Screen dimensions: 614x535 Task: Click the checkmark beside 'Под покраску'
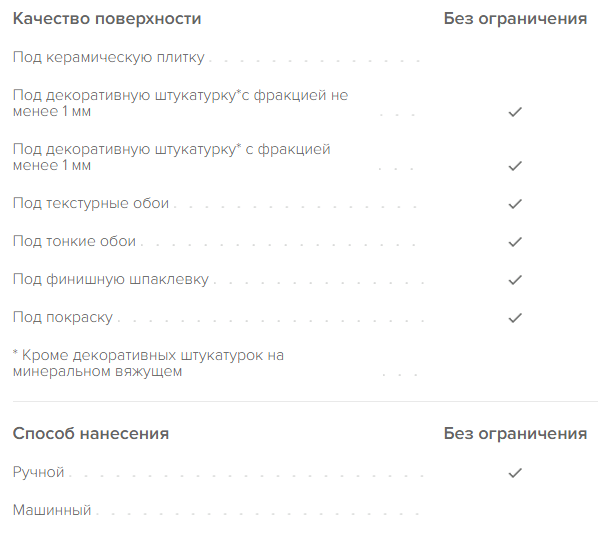click(x=515, y=318)
